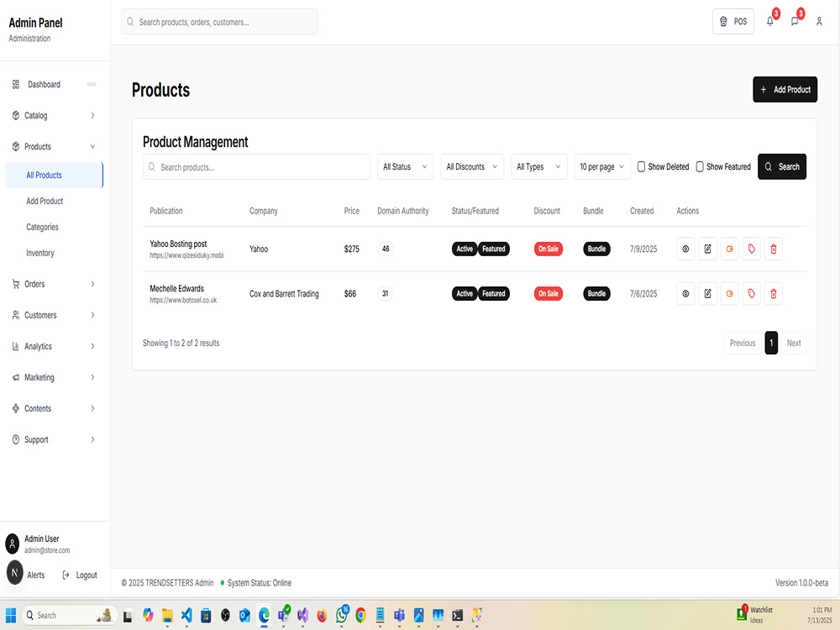
Task: Toggle orange status icon for Yahoo row
Action: pyautogui.click(x=730, y=249)
